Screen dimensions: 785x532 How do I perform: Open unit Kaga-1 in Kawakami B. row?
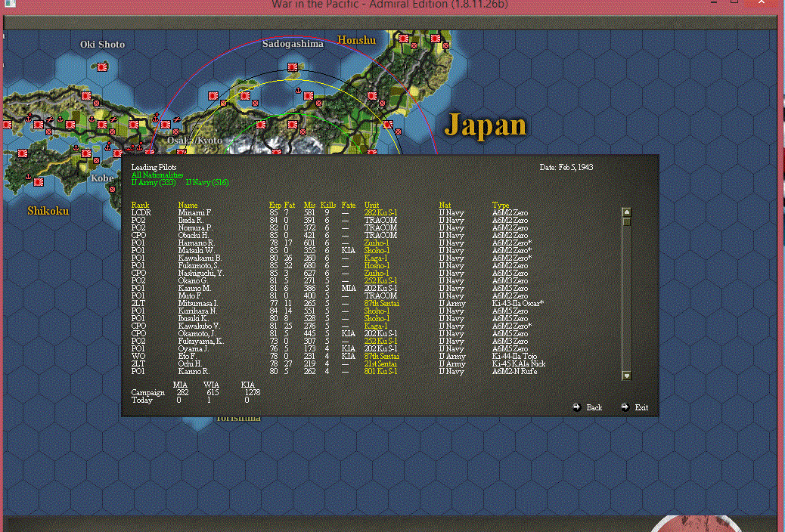pos(376,258)
